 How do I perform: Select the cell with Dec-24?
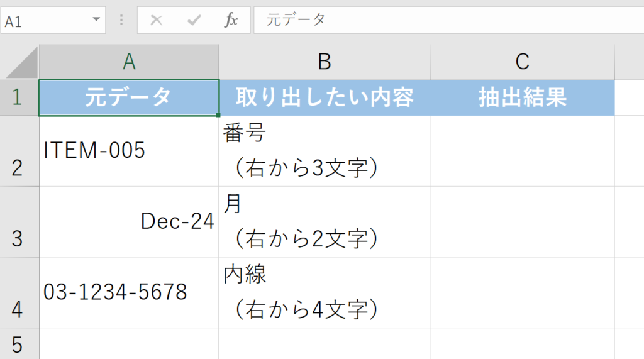click(129, 221)
